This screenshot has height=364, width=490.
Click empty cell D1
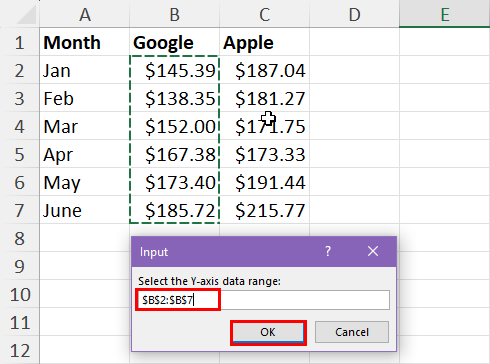(x=354, y=42)
